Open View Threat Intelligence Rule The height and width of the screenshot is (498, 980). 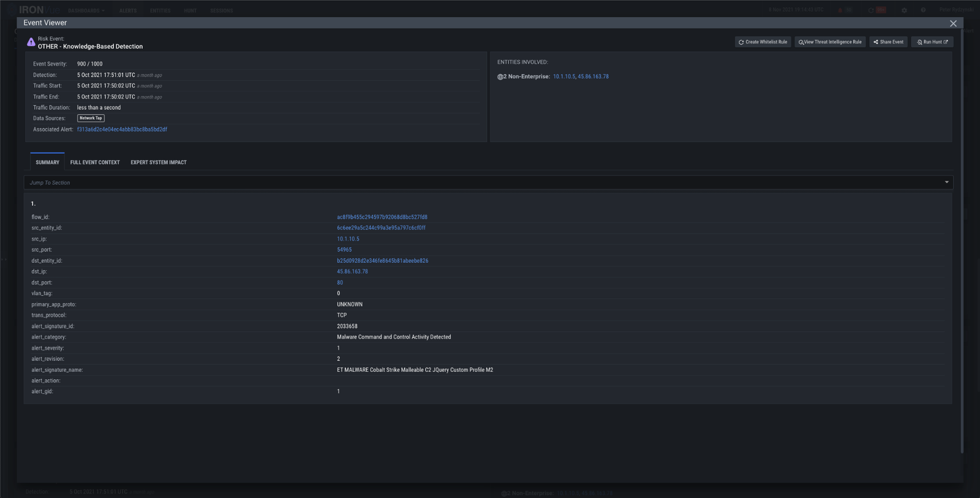point(830,42)
